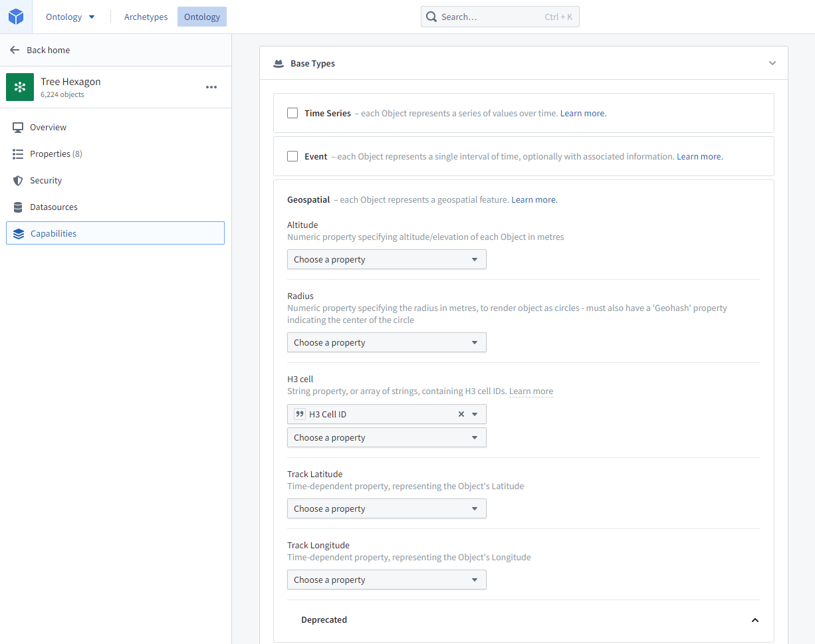Screen dimensions: 815x644
Task: Switch to the Archetypes tab
Action: (x=146, y=17)
